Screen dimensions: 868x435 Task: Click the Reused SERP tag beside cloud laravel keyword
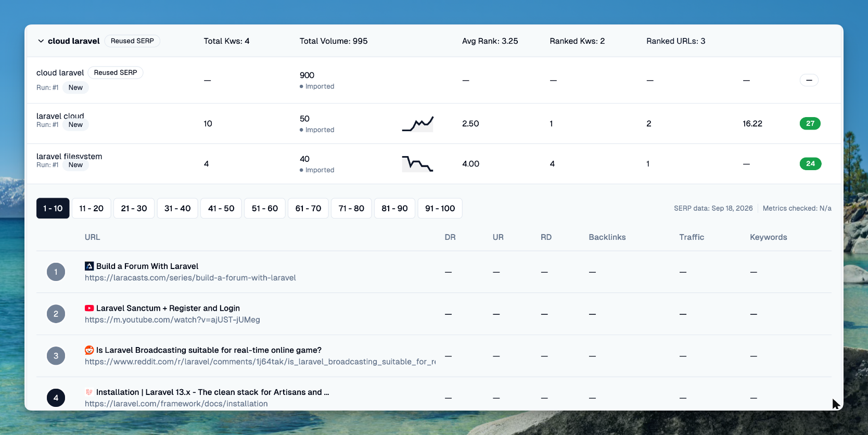pyautogui.click(x=116, y=73)
